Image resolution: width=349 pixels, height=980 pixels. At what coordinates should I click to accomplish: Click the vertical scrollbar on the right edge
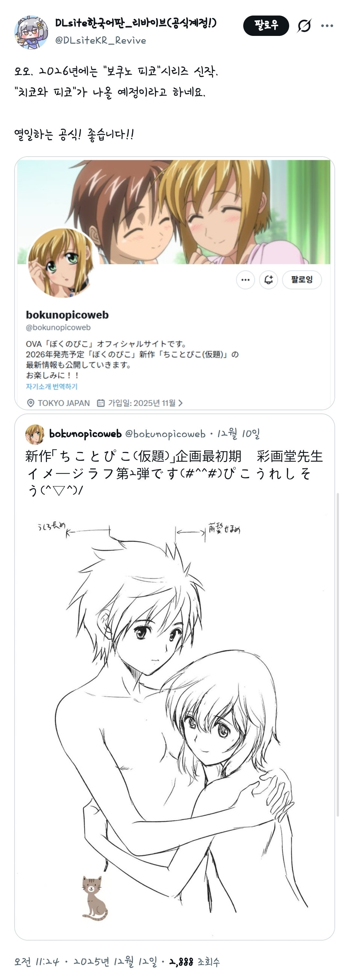(338, 654)
